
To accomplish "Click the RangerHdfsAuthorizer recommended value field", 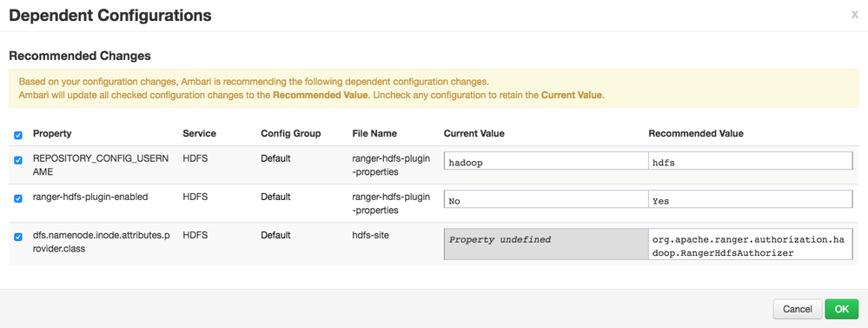I will [x=750, y=244].
